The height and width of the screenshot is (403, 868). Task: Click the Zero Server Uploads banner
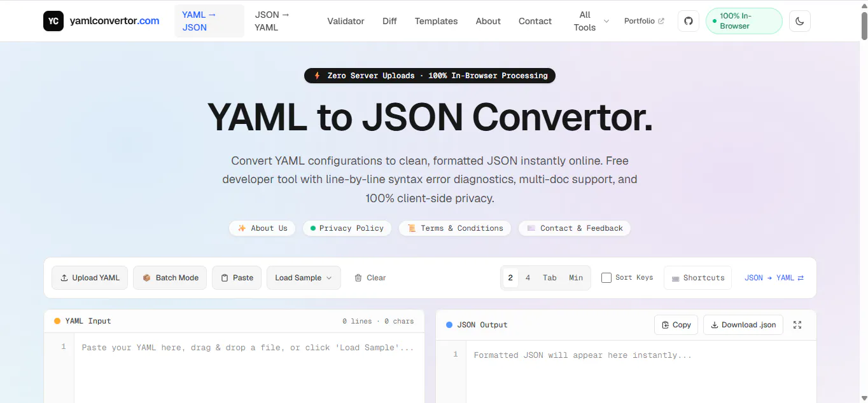(430, 76)
